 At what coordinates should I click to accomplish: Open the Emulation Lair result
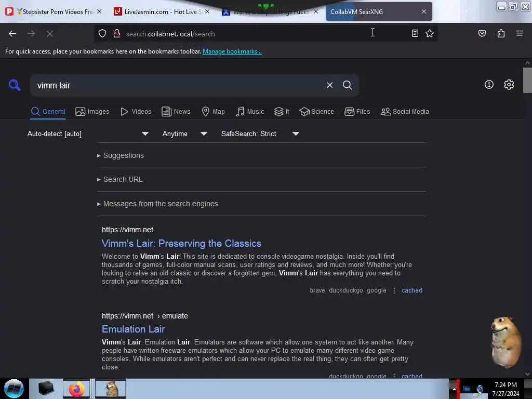tap(134, 329)
